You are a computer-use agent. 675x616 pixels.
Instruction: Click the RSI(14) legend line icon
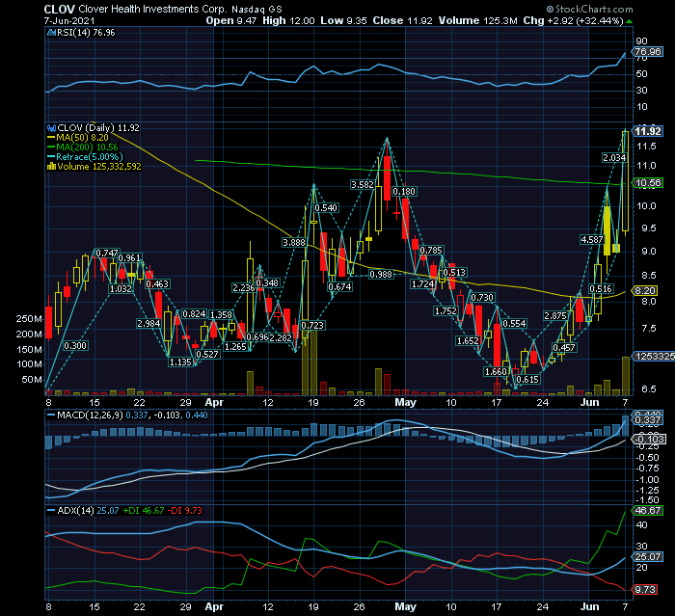pyautogui.click(x=51, y=33)
